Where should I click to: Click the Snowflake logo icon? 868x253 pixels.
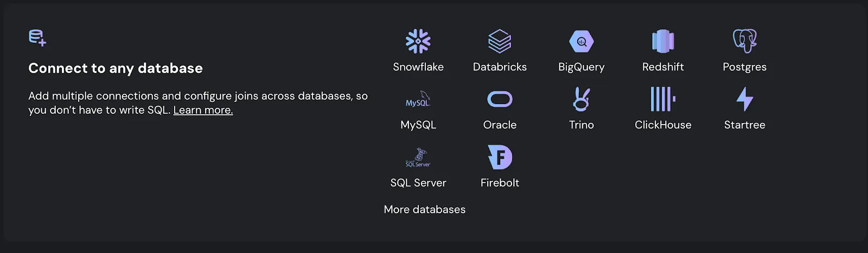click(x=418, y=41)
